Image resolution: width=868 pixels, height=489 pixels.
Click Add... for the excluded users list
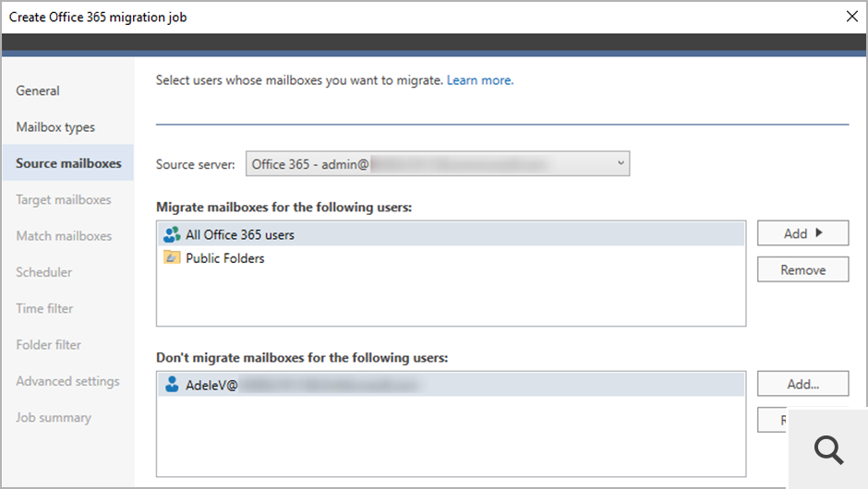[x=802, y=384]
